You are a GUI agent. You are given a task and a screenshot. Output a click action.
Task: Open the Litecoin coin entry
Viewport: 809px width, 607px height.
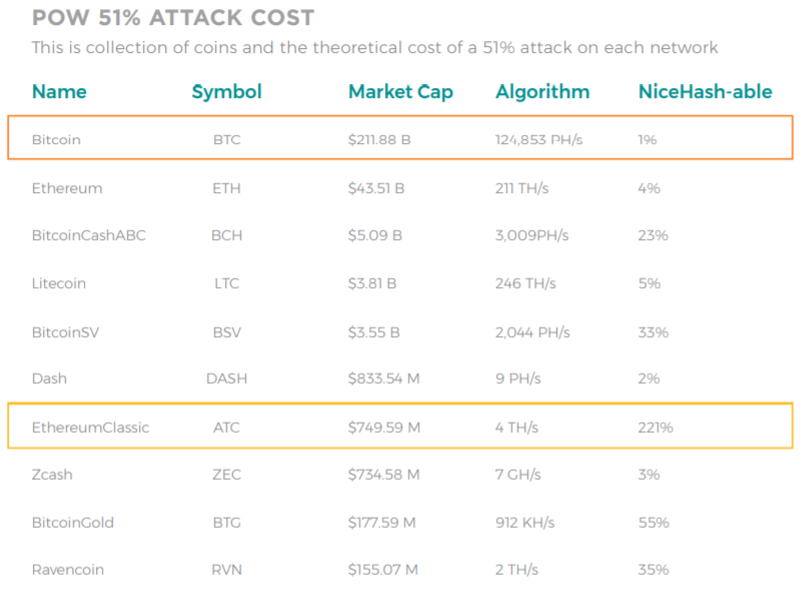[x=59, y=283]
